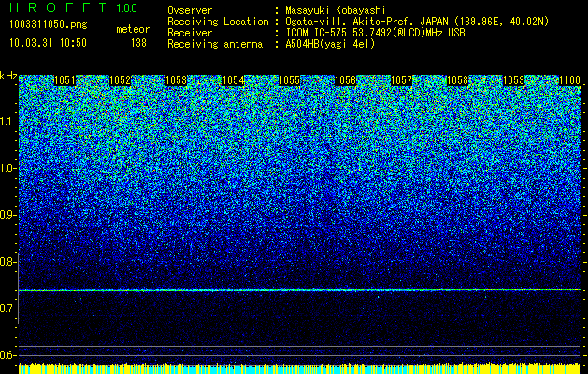The width and height of the screenshot is (588, 374).
Task: Click the meteor label
Action: coord(133,29)
